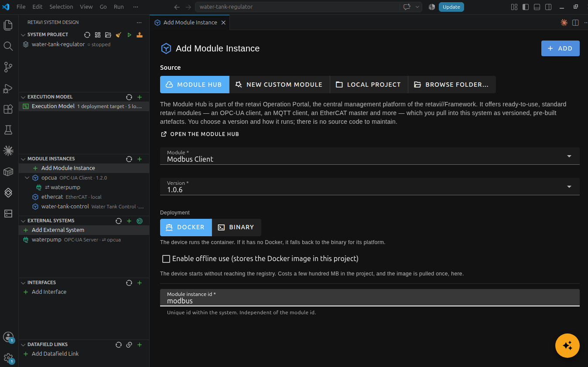Click the grid icon in System Project toolbar
Screen dimensions: 588x367
98,35
